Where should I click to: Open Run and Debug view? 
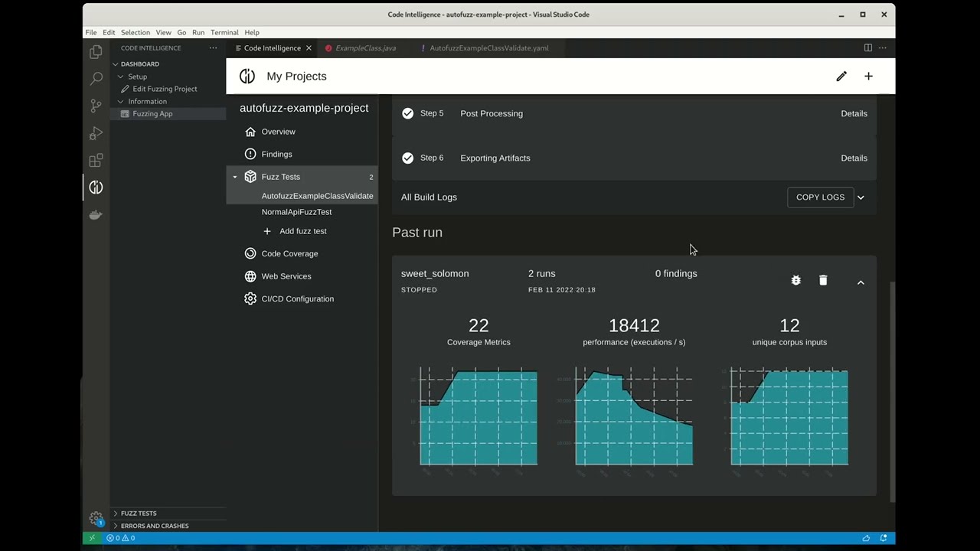[96, 133]
